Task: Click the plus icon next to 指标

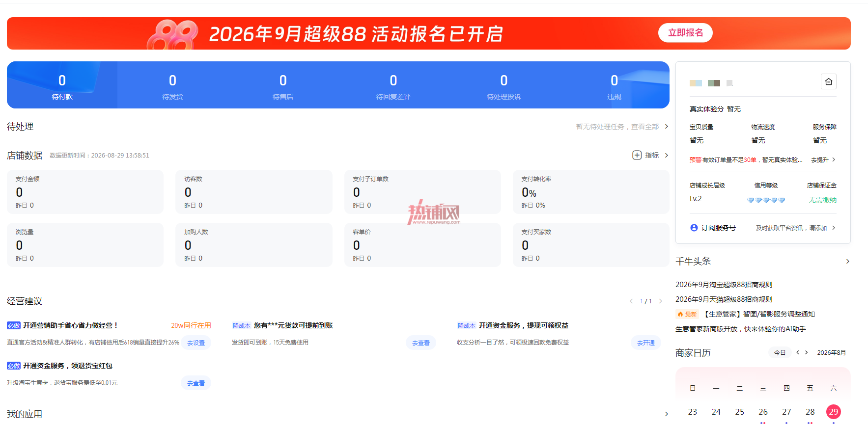Action: [x=637, y=155]
